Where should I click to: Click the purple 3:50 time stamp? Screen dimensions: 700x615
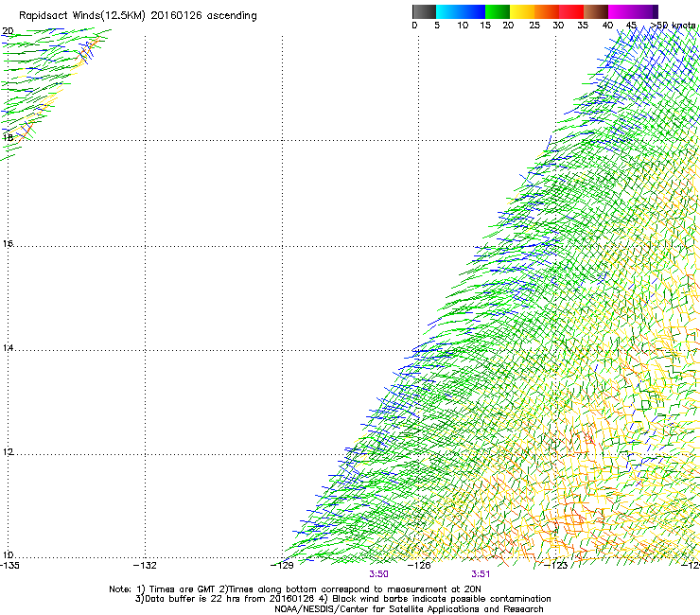[378, 574]
